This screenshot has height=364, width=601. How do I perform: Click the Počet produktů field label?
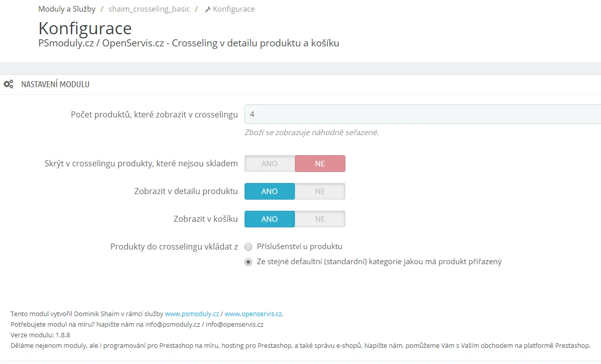(154, 114)
